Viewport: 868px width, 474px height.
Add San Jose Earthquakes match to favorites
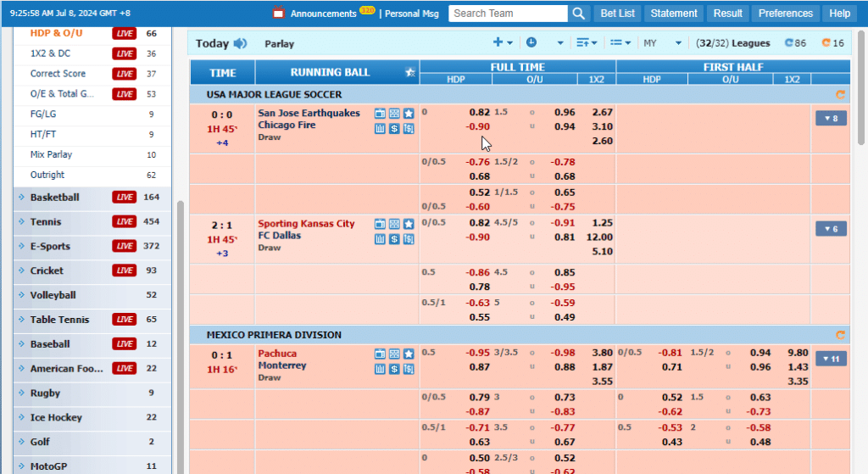tap(409, 114)
